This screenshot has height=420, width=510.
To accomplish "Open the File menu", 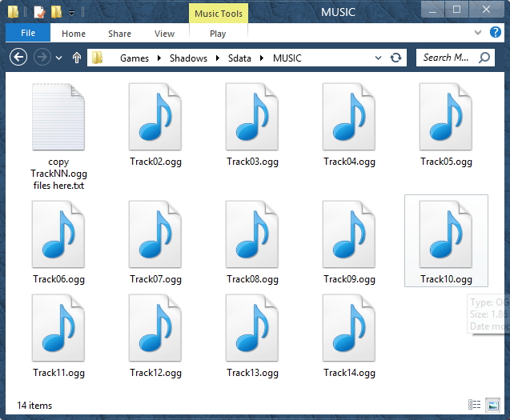I will pyautogui.click(x=27, y=34).
